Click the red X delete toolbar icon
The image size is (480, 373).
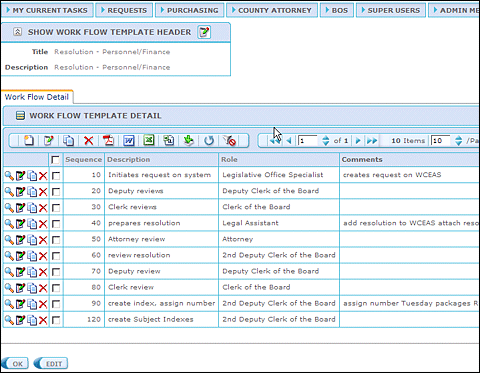[x=89, y=140]
